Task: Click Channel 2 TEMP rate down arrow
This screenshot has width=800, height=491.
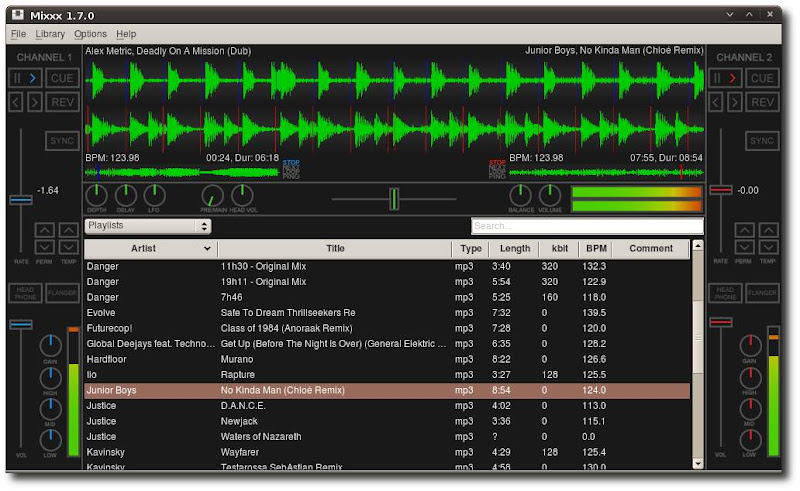Action: pyautogui.click(x=768, y=248)
